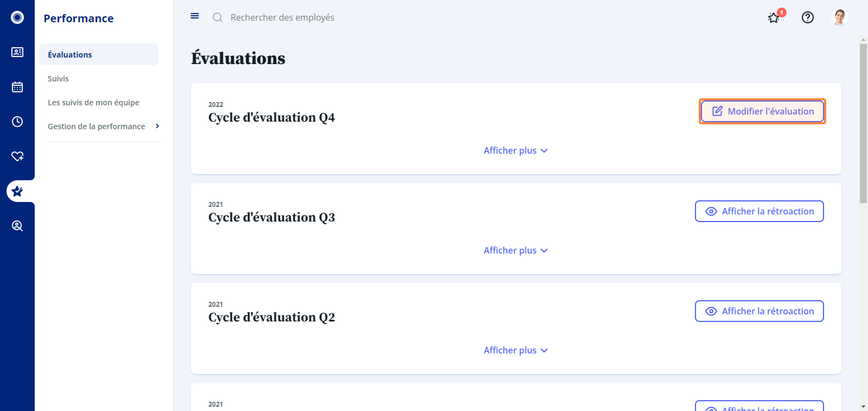Open the recruiting search-person sidebar icon
The height and width of the screenshot is (411, 868).
click(17, 226)
